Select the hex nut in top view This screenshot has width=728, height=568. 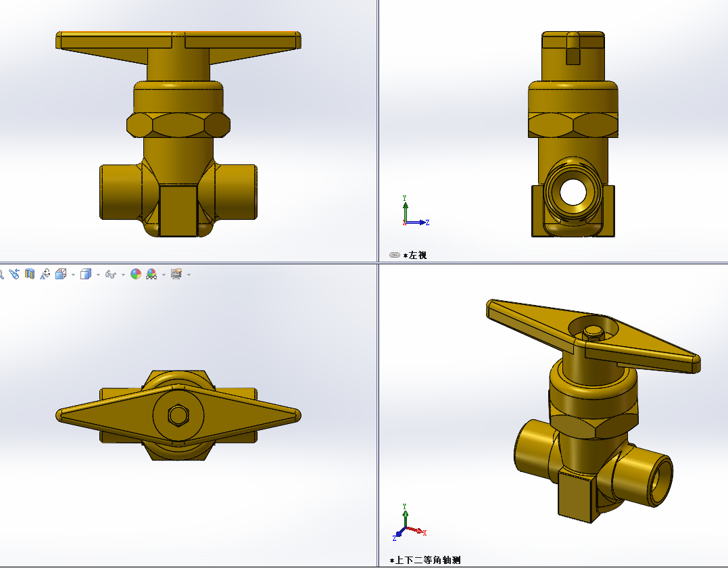(x=178, y=415)
